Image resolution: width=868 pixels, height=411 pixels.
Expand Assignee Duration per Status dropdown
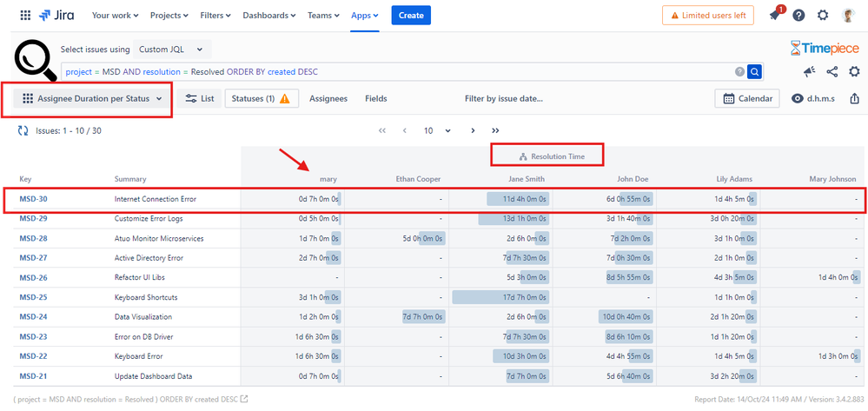pyautogui.click(x=92, y=98)
